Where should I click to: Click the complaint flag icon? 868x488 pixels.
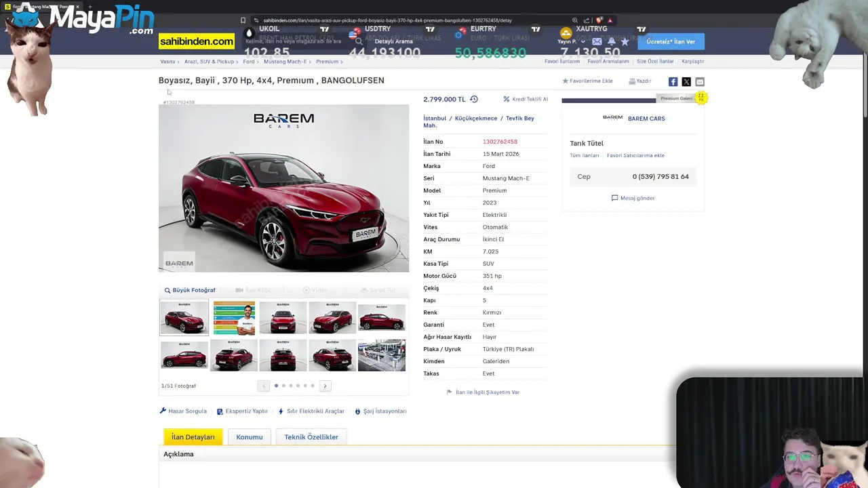tap(449, 392)
